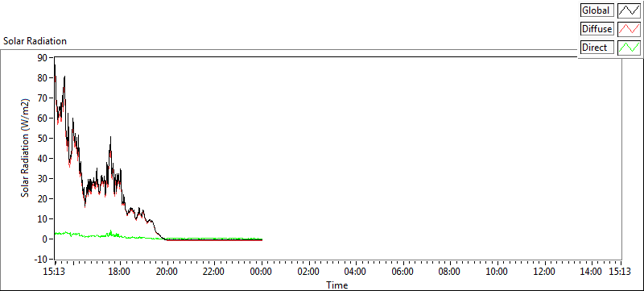Click the Time x-axis label
The height and width of the screenshot is (291, 644).
pos(337,285)
